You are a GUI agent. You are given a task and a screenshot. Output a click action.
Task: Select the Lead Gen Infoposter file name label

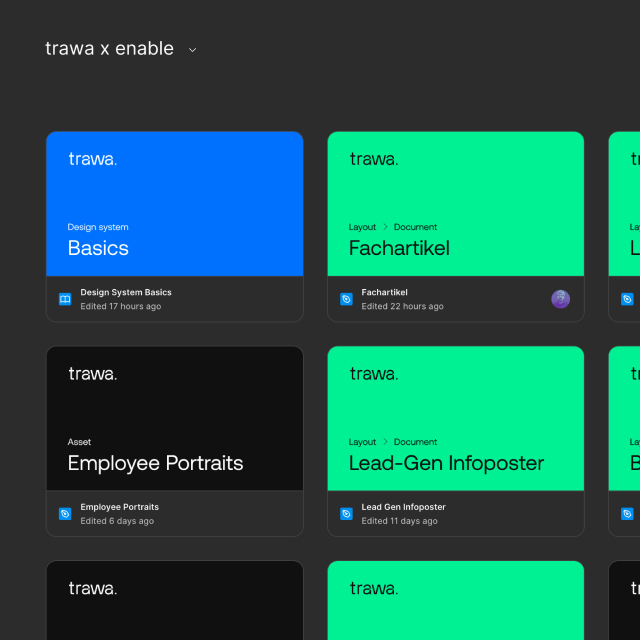(403, 507)
